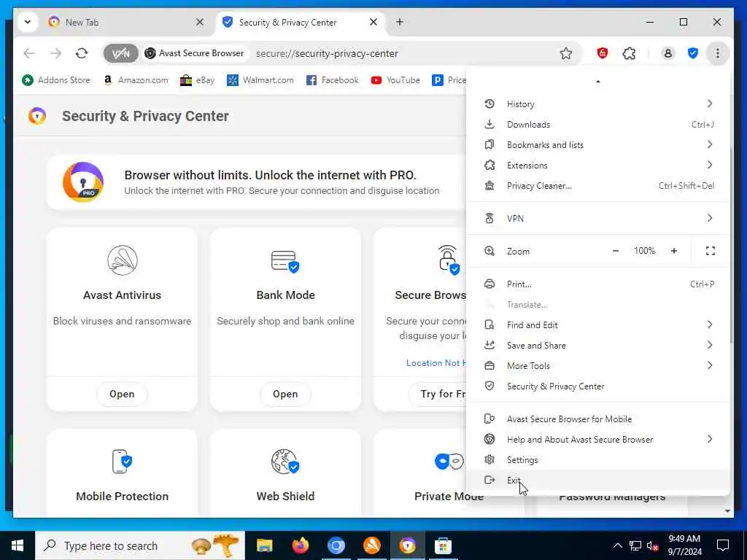Image resolution: width=747 pixels, height=560 pixels.
Task: Click the VPN toggle in address bar
Action: 120,53
